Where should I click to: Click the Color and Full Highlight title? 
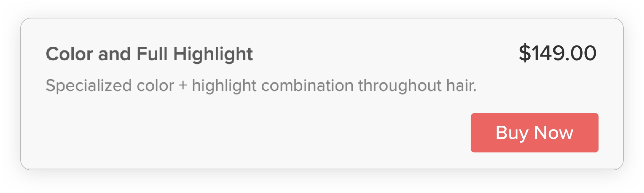(x=149, y=54)
